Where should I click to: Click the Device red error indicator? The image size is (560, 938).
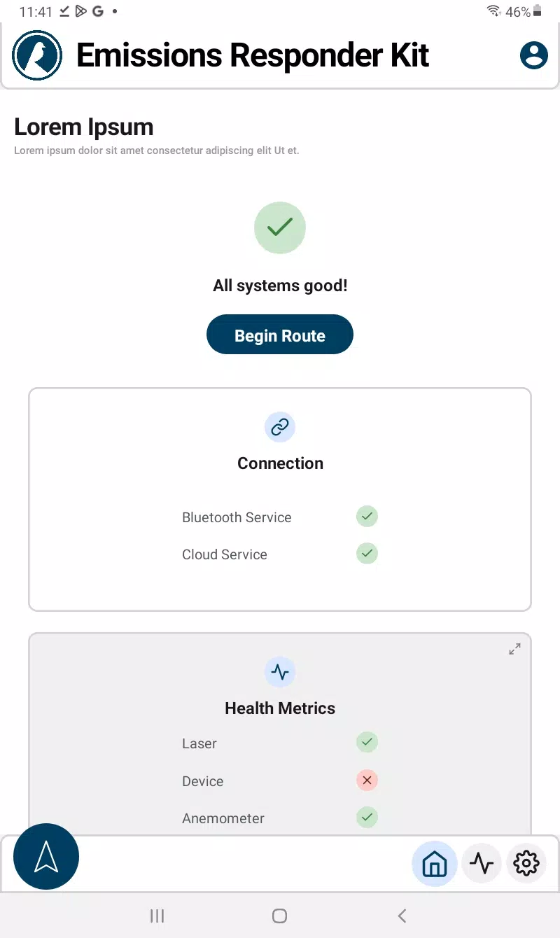coord(367,780)
